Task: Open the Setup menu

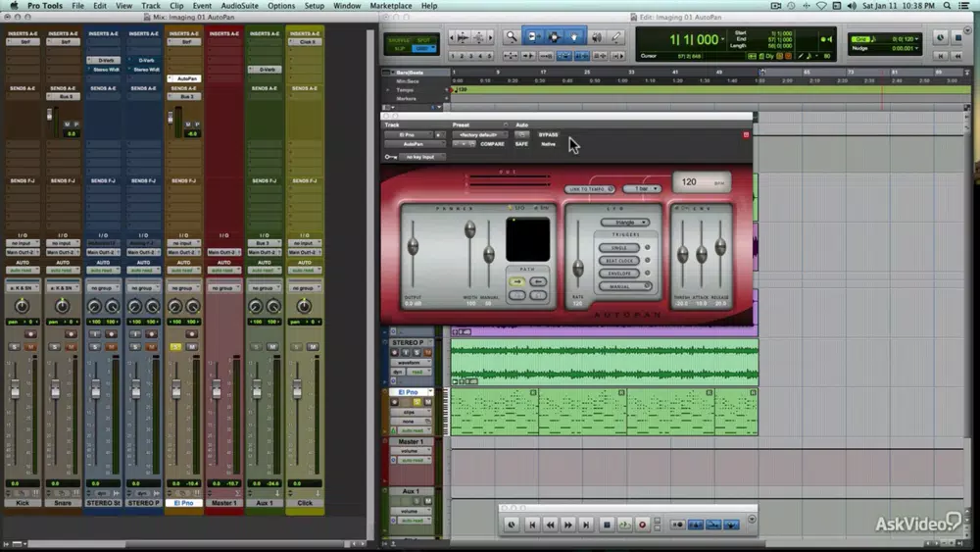Action: 314,6
